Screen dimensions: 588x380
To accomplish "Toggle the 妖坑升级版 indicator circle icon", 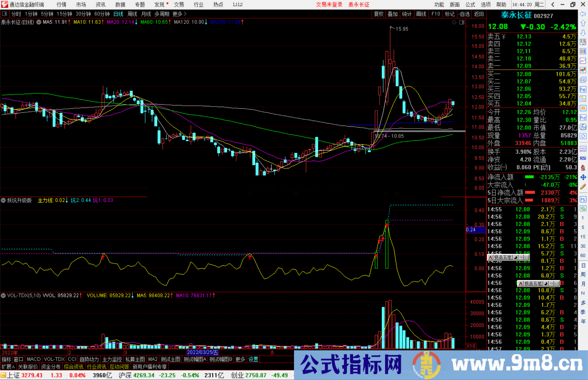I will [x=4, y=200].
